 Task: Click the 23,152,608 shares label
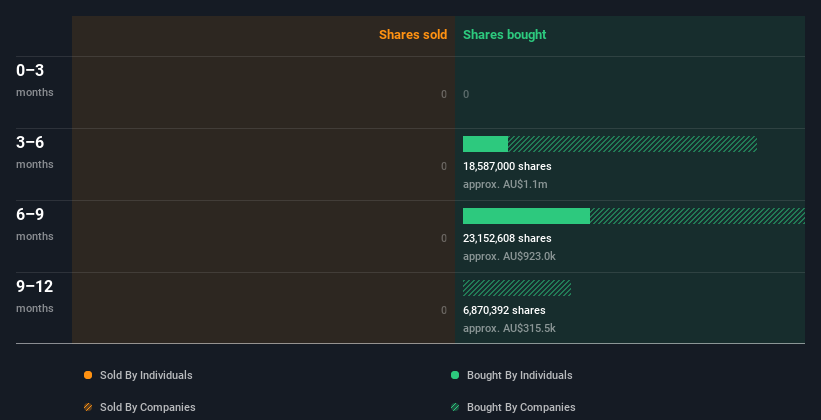[x=507, y=238]
